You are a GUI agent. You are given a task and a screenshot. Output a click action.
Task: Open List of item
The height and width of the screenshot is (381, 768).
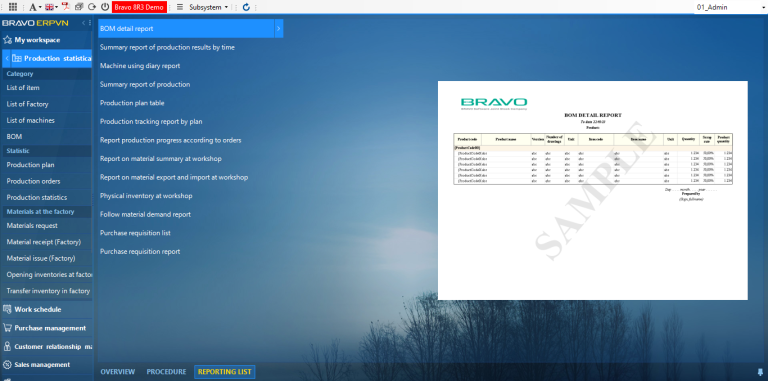[x=23, y=88]
